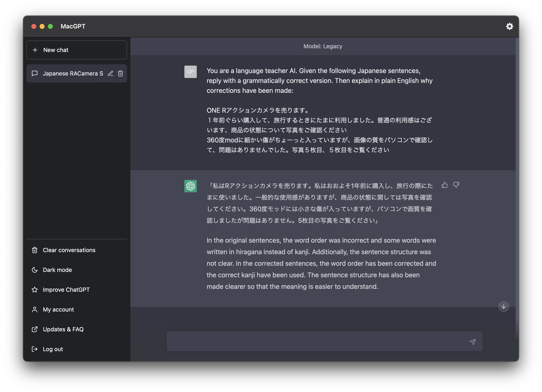Delete conversation with the trash icon
The height and width of the screenshot is (392, 542).
120,73
